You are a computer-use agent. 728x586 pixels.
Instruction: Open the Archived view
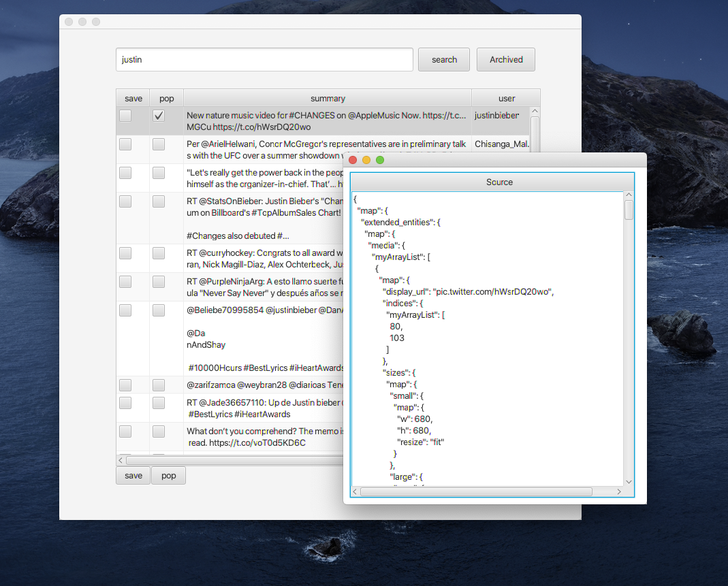click(505, 59)
